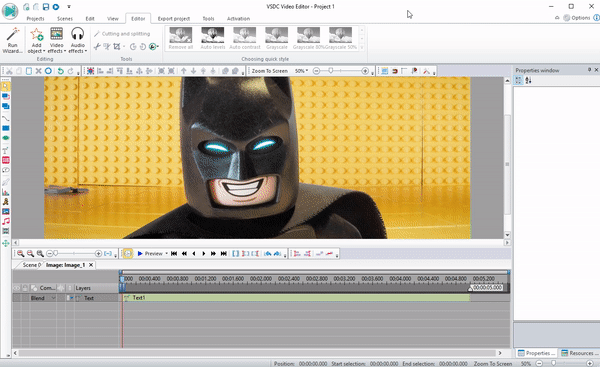Select the line drawing tool in the left sidebar

[5, 118]
